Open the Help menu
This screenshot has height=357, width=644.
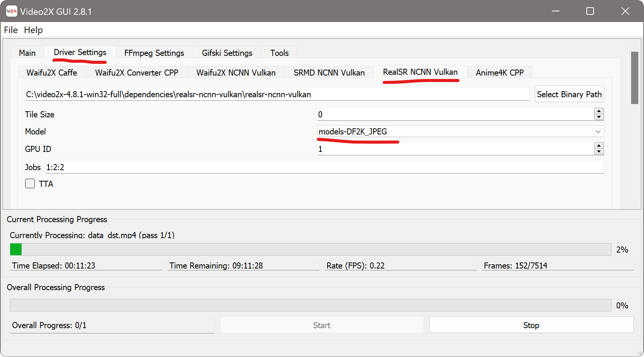pos(33,30)
